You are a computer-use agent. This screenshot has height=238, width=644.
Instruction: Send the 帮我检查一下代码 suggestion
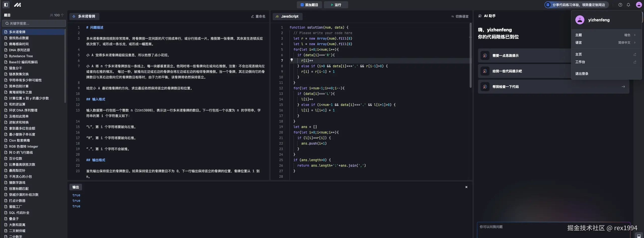(623, 87)
